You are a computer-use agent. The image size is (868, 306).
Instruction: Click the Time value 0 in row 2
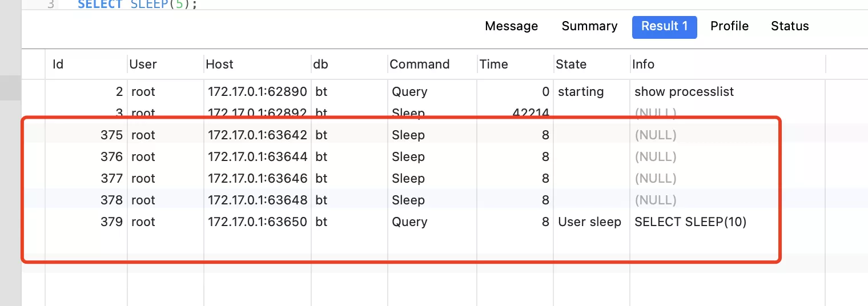pyautogui.click(x=546, y=92)
